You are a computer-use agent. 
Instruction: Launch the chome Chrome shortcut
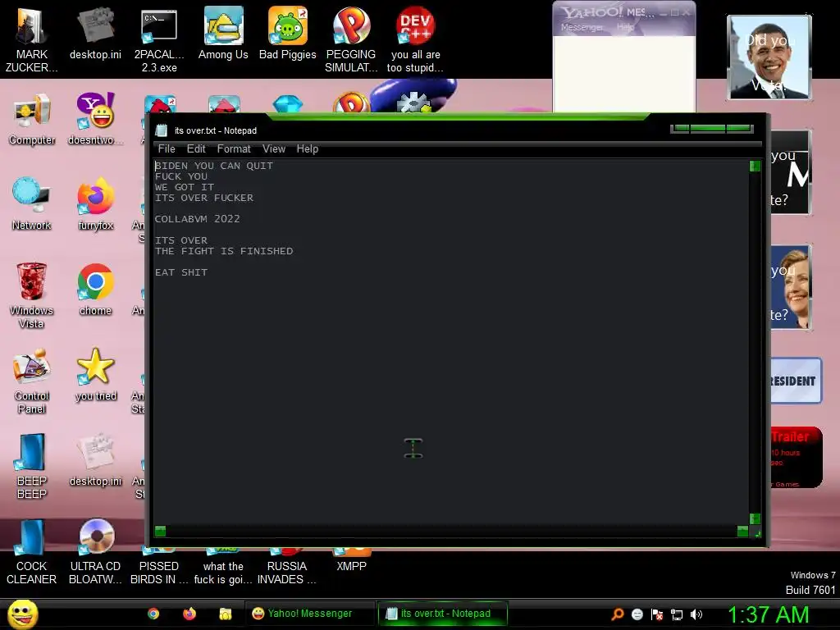[95, 290]
